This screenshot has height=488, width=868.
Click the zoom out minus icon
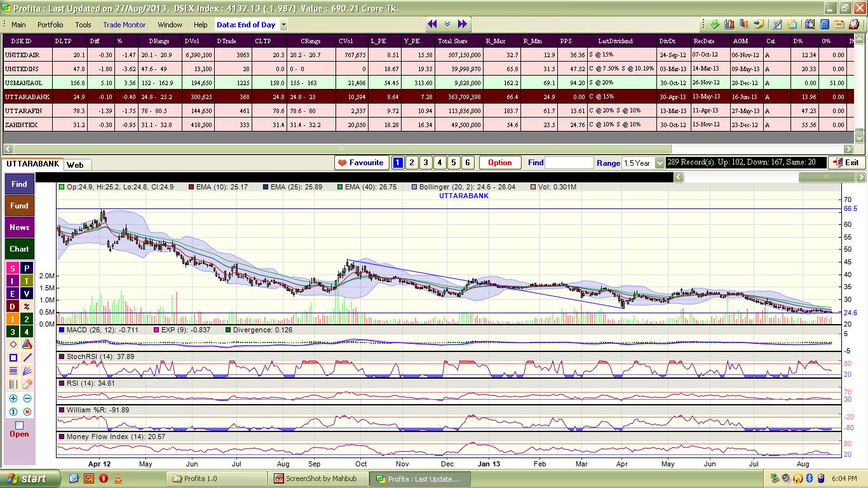pyautogui.click(x=27, y=398)
